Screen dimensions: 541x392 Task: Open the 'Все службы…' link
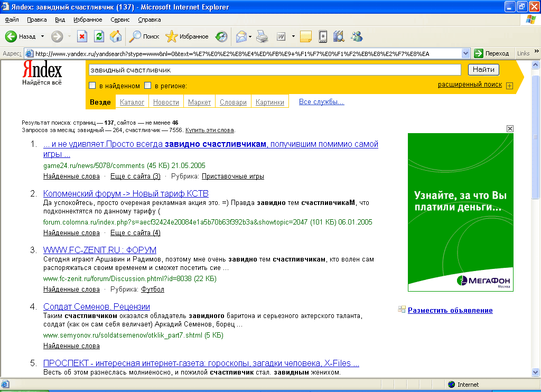tap(322, 102)
